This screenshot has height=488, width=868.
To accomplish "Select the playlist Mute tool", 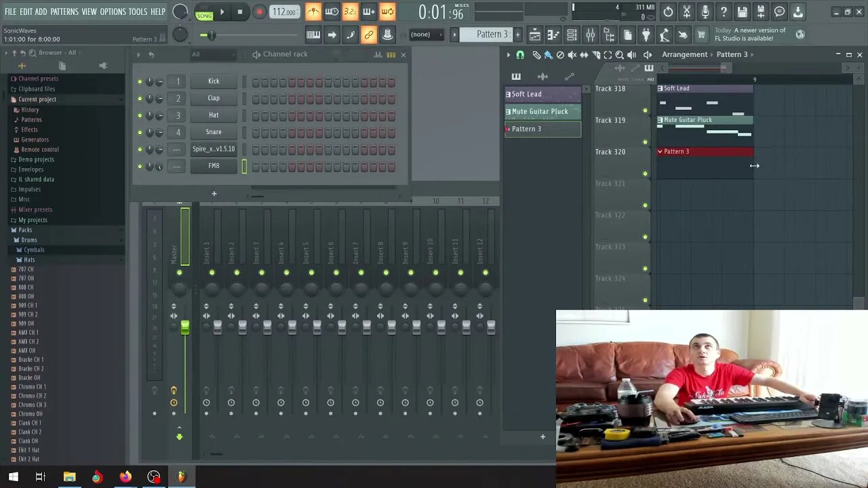I will [572, 55].
